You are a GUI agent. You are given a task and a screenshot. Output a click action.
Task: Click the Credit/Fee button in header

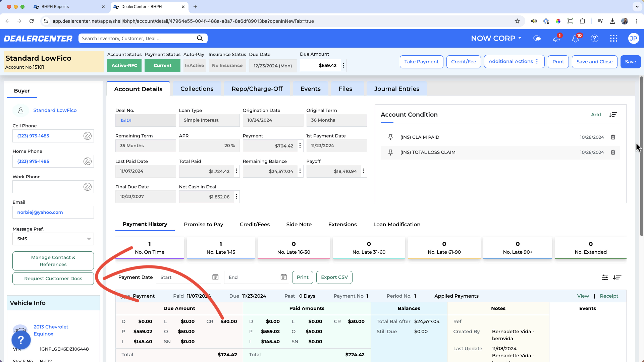pyautogui.click(x=464, y=62)
